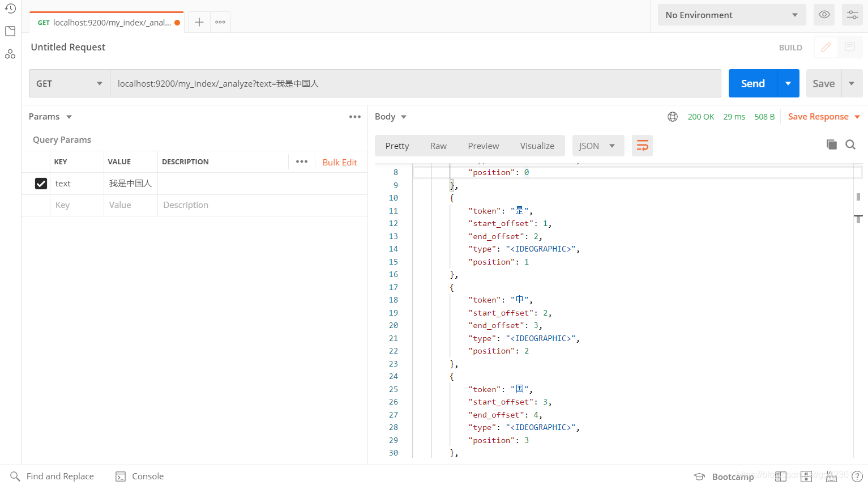Click line number 10 in response gutter

(394, 198)
